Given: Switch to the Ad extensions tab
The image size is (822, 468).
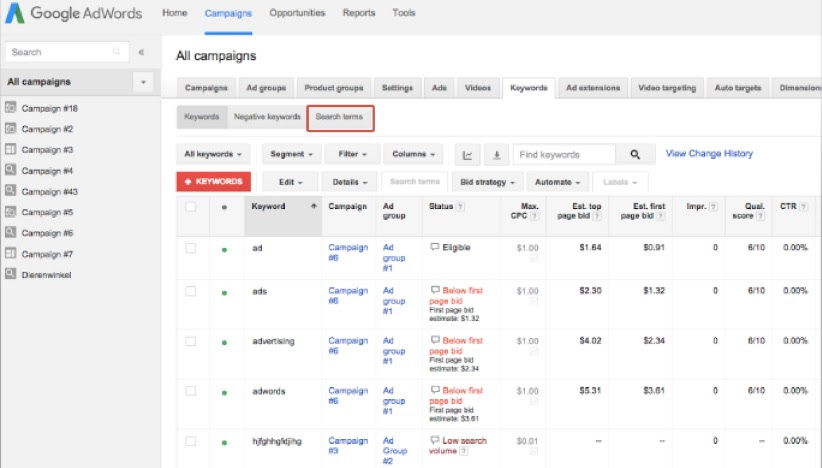Looking at the screenshot, I should click(593, 88).
